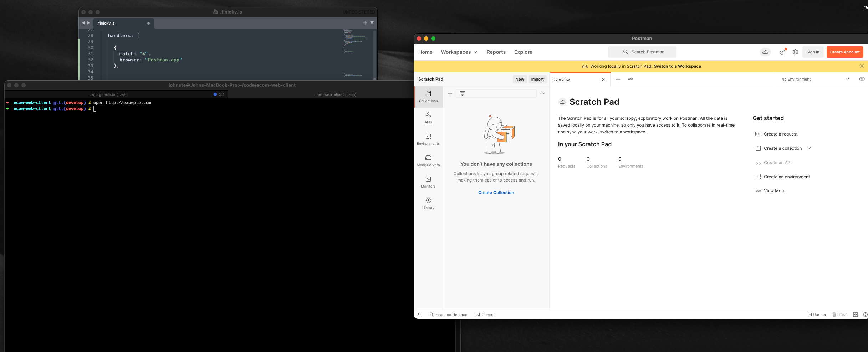Click Sublime Text back navigation arrow
The image size is (868, 352).
pos(83,23)
